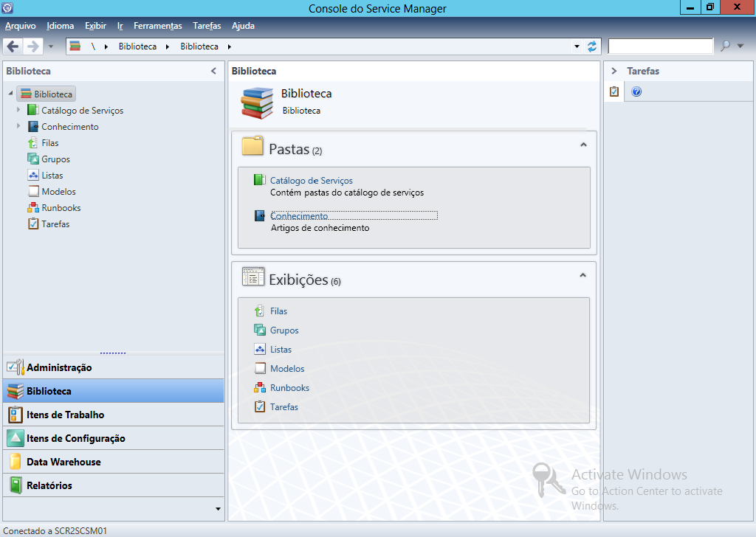Select Catálogo de Serviços icon in the tree
The image size is (756, 537).
click(x=32, y=110)
